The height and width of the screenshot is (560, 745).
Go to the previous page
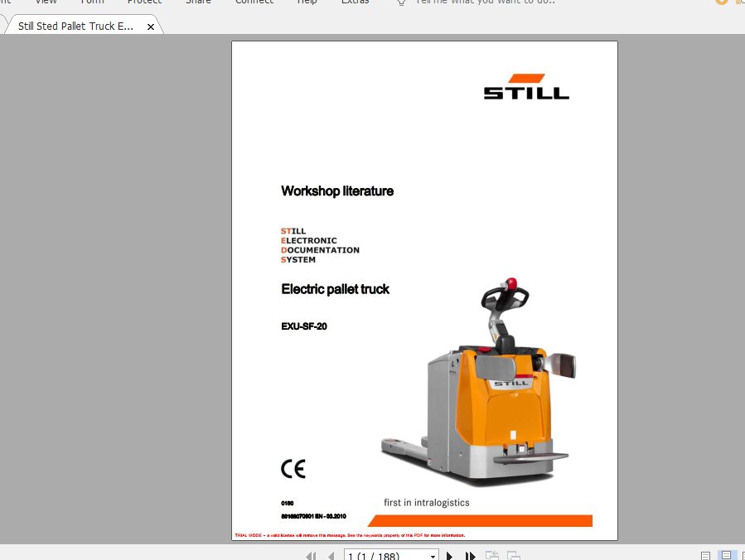[x=331, y=556]
